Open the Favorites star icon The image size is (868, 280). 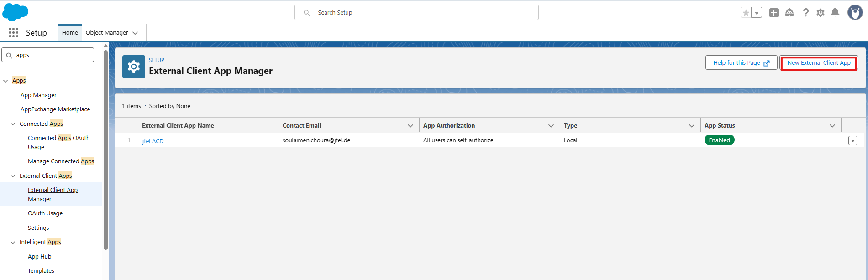[746, 13]
